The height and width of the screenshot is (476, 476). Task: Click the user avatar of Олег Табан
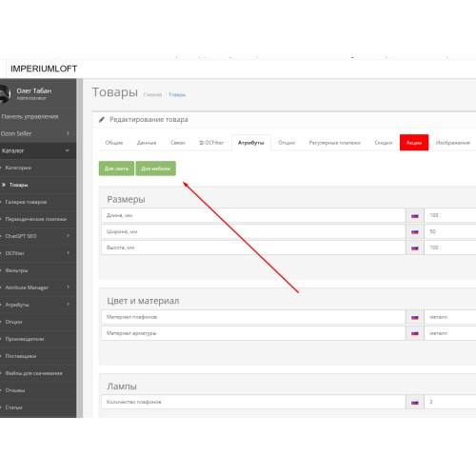pos(5,94)
